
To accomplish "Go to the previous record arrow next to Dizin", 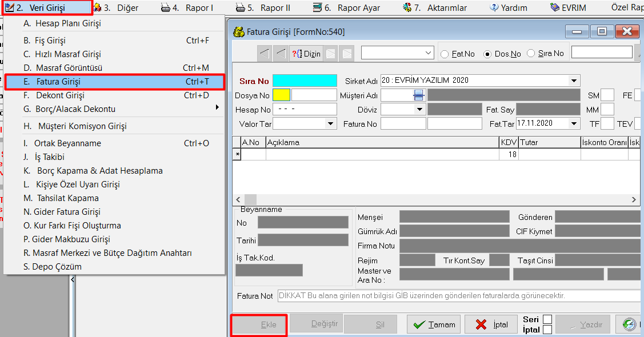I will [x=281, y=53].
